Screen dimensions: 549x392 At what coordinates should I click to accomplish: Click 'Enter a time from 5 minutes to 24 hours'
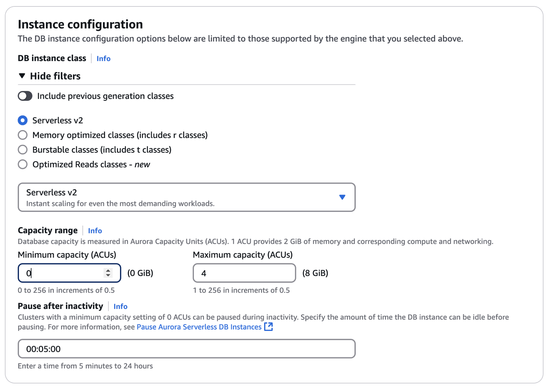click(85, 366)
